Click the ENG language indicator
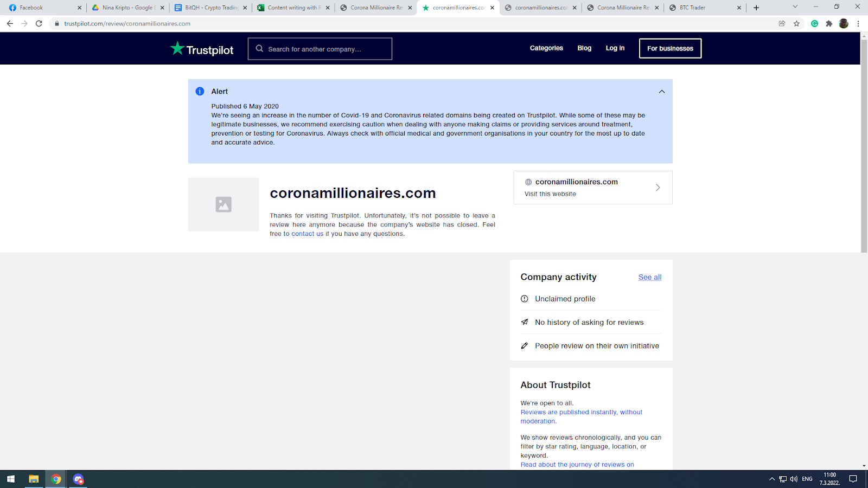Image resolution: width=868 pixels, height=488 pixels. 807,479
